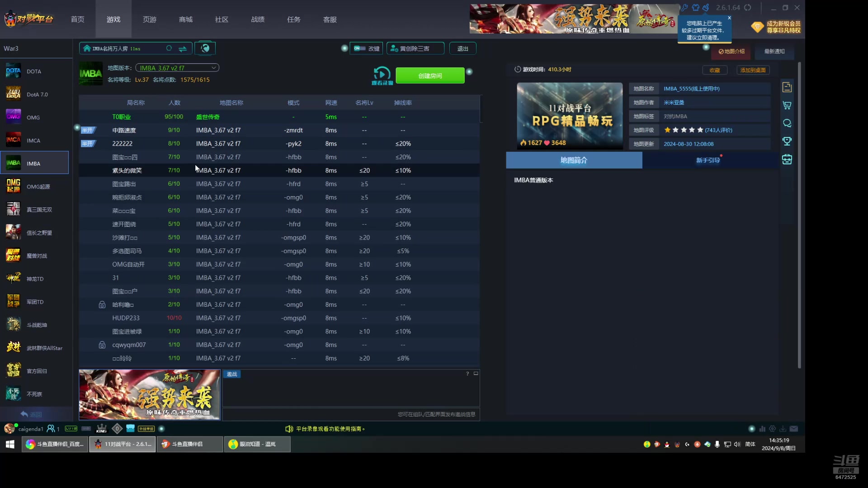868x488 pixels.
Task: Click the version update refresh icon
Action: click(748, 8)
